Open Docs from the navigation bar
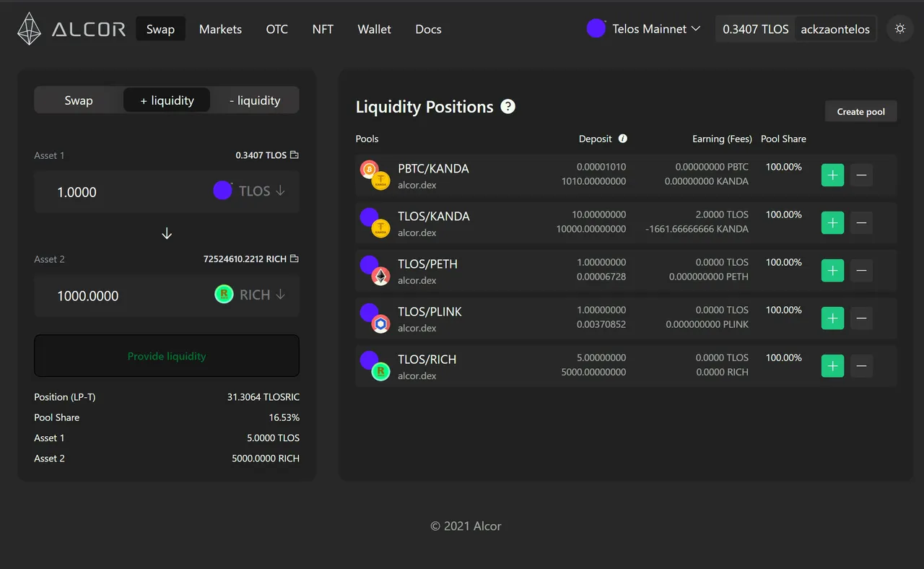Image resolution: width=924 pixels, height=569 pixels. point(428,29)
